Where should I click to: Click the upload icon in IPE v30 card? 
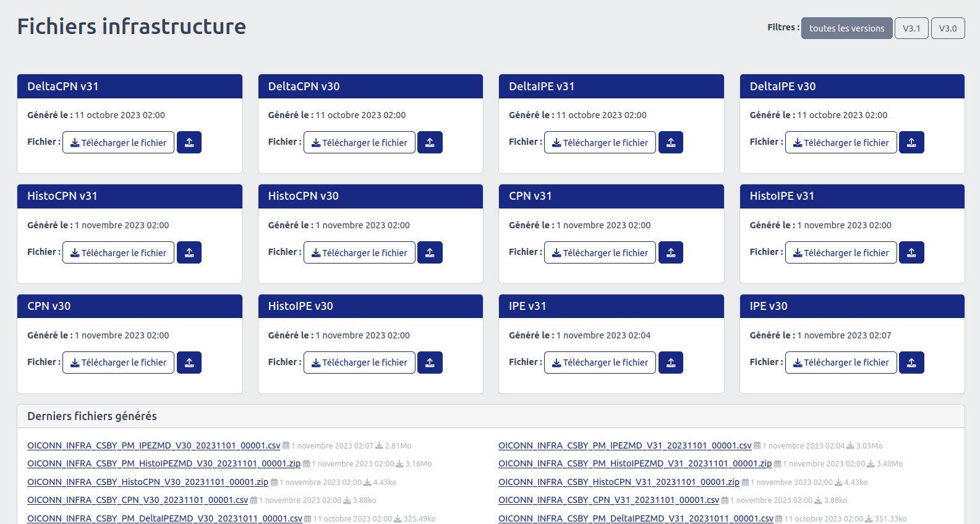pyautogui.click(x=911, y=363)
